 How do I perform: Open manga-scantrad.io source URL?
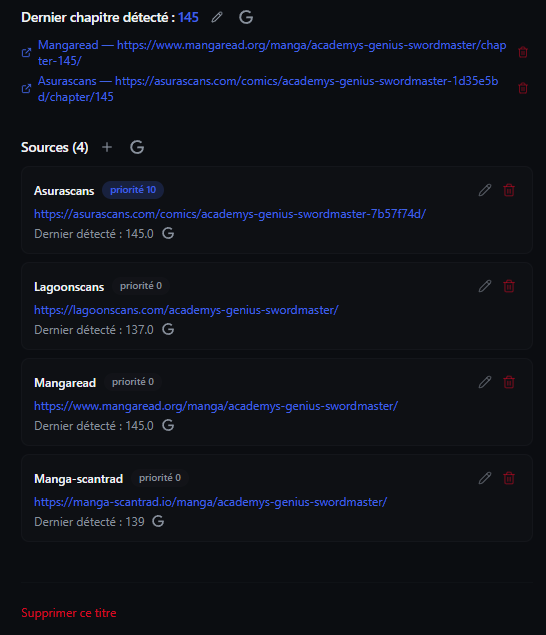click(x=211, y=502)
